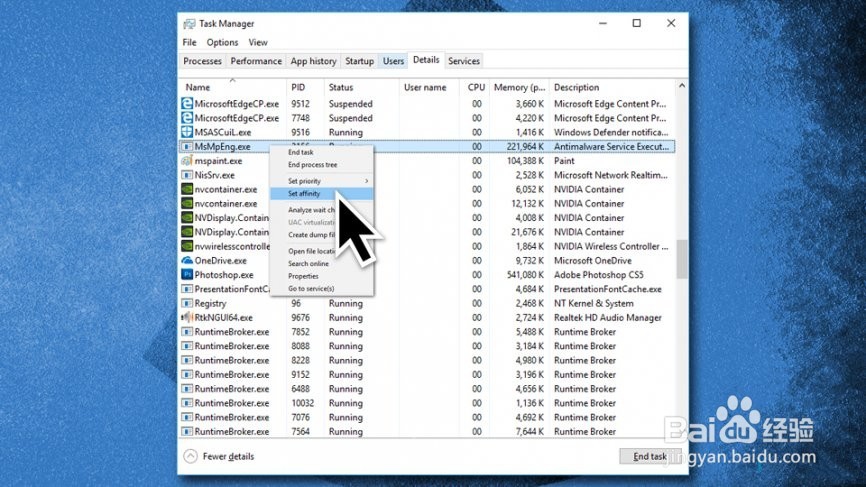Click Edge icon for PID 9512
Viewport: 866px width, 487px height.
click(x=187, y=103)
